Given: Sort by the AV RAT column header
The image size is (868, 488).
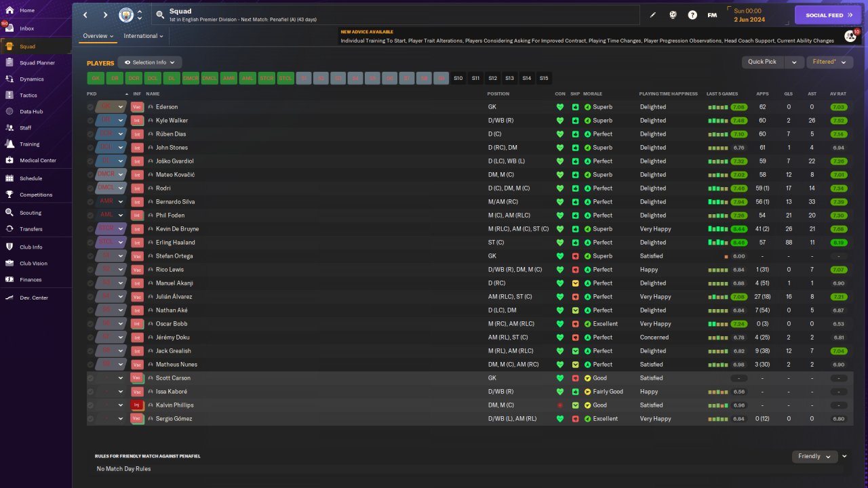Looking at the screenshot, I should (838, 94).
